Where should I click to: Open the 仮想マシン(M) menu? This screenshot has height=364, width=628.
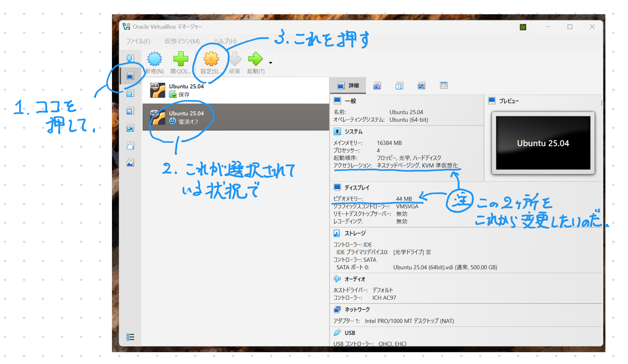(x=182, y=41)
